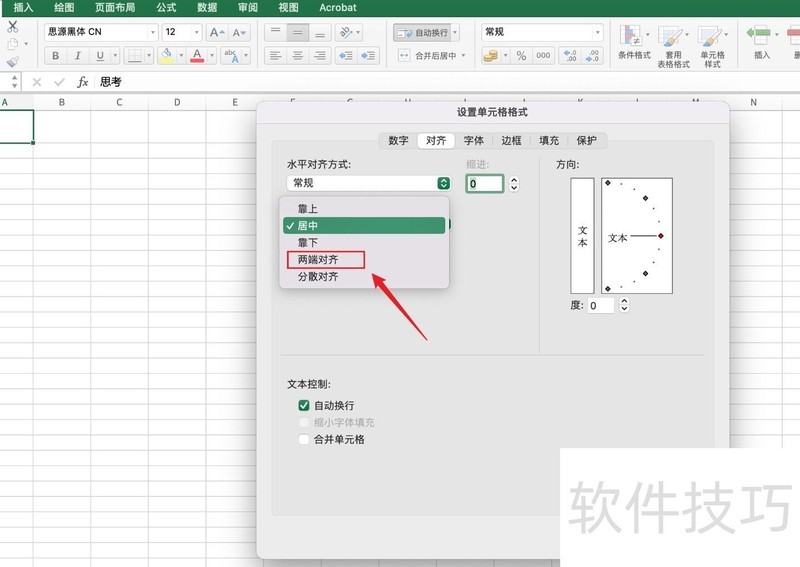
Task: Click the font color red A swatch
Action: click(x=198, y=56)
